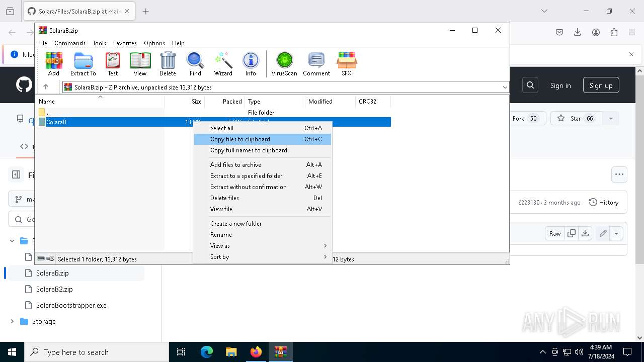Open the edit file dropdown arrow
Screen dimensions: 644x362
616,233
